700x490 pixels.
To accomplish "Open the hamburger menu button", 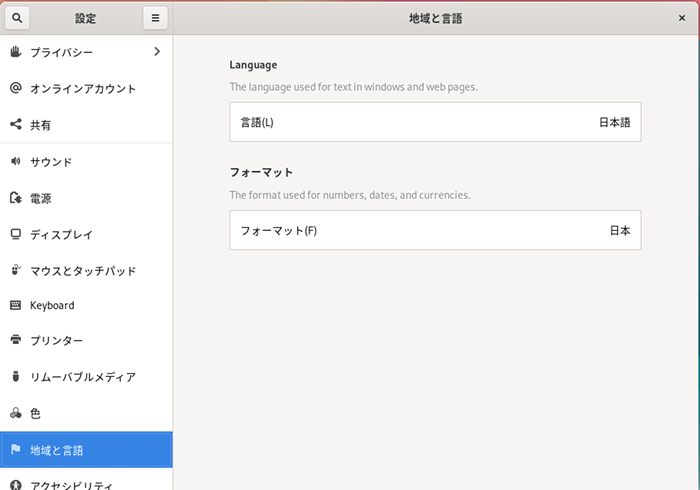I will click(x=155, y=18).
